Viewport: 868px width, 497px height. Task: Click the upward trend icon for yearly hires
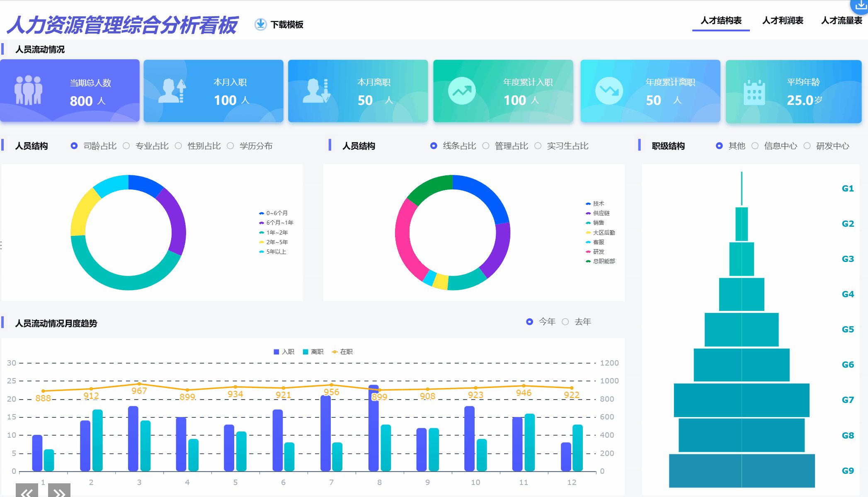pos(461,91)
